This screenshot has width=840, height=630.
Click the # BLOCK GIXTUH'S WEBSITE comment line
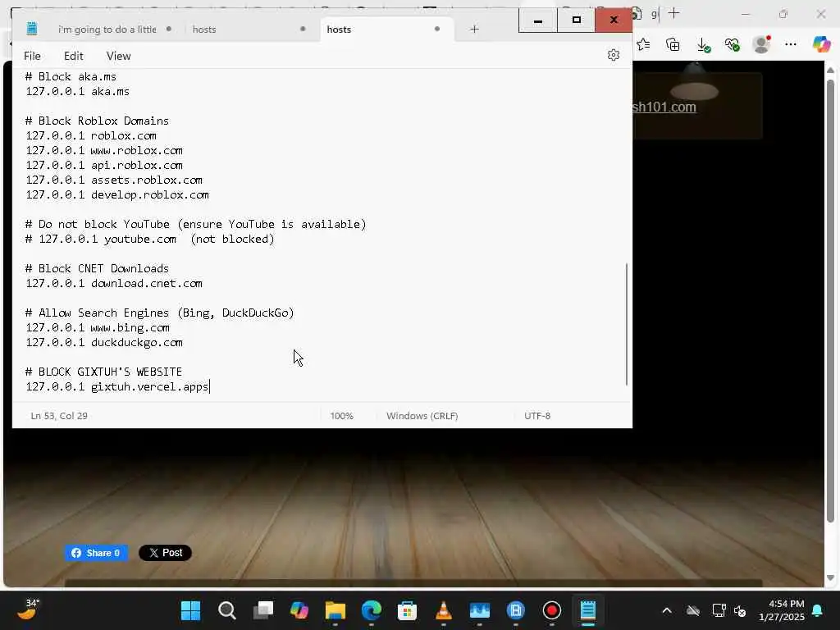pos(104,372)
